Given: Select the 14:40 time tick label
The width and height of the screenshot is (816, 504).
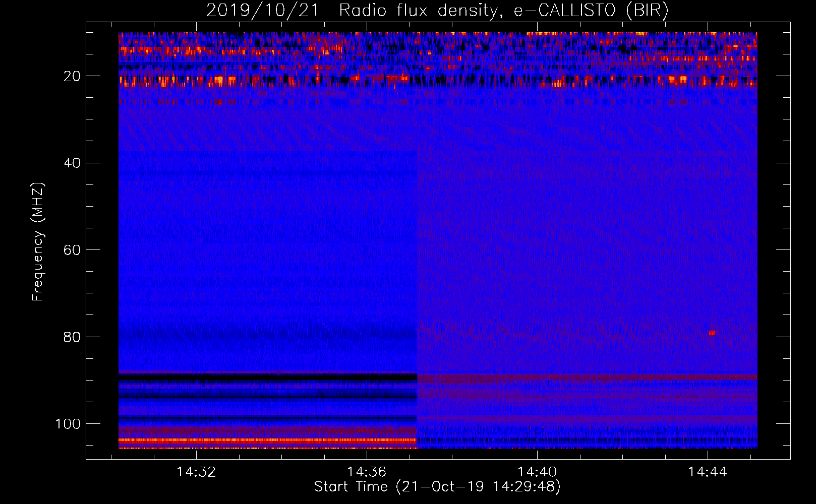Looking at the screenshot, I should point(537,472).
